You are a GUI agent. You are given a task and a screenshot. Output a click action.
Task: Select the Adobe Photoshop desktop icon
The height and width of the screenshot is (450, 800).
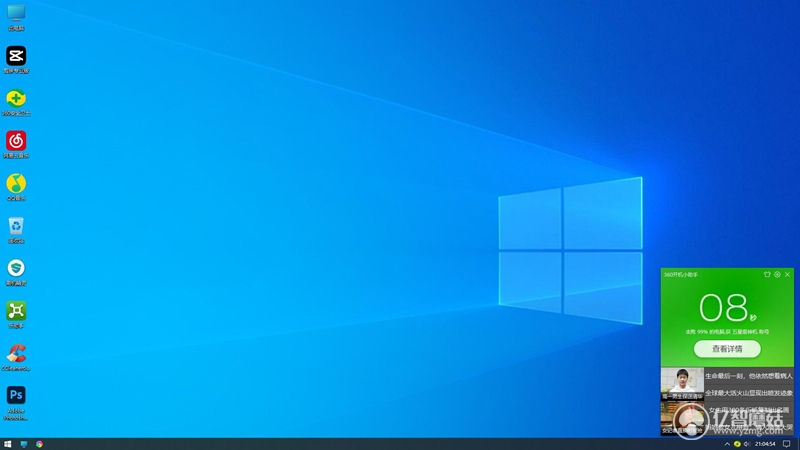(16, 403)
